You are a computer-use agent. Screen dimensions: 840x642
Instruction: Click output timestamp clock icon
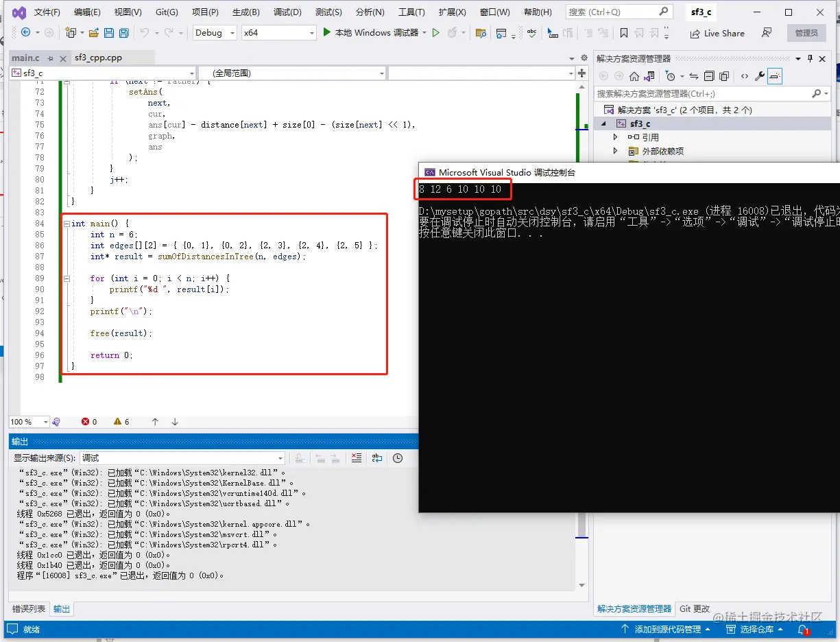[x=398, y=458]
